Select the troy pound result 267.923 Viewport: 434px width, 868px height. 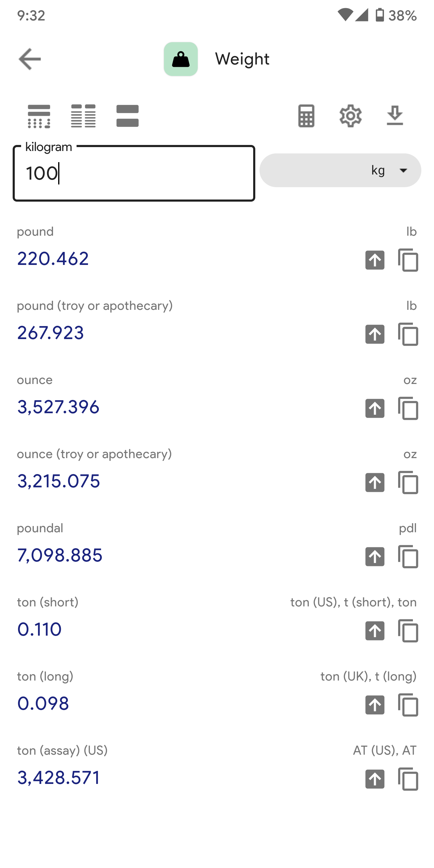tap(51, 333)
